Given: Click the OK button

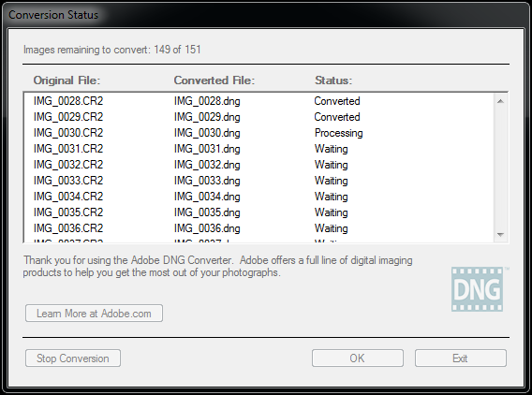Looking at the screenshot, I should 358,358.
